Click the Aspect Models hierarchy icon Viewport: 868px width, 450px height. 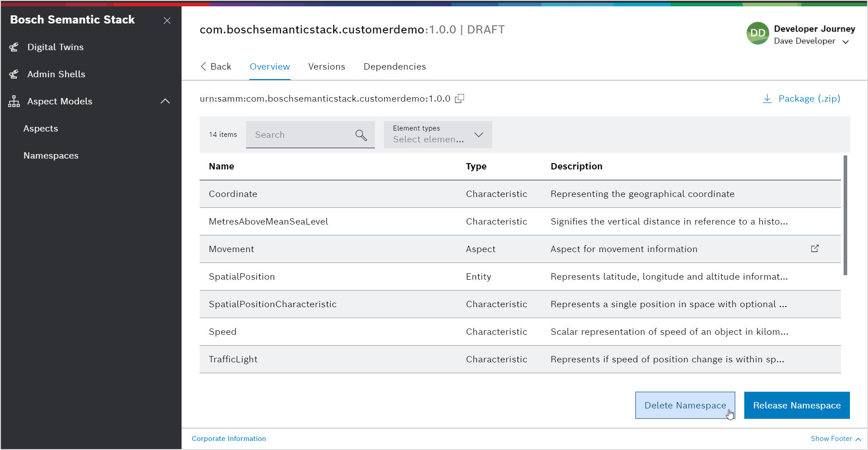coord(14,101)
